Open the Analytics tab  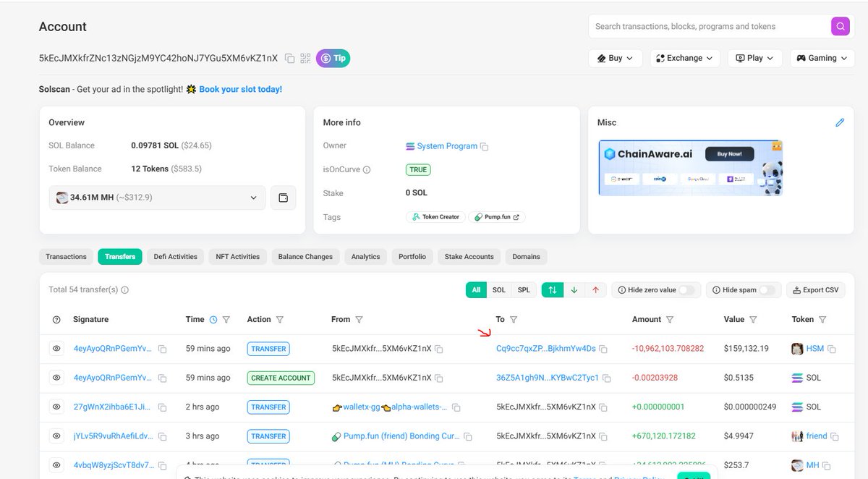[366, 257]
